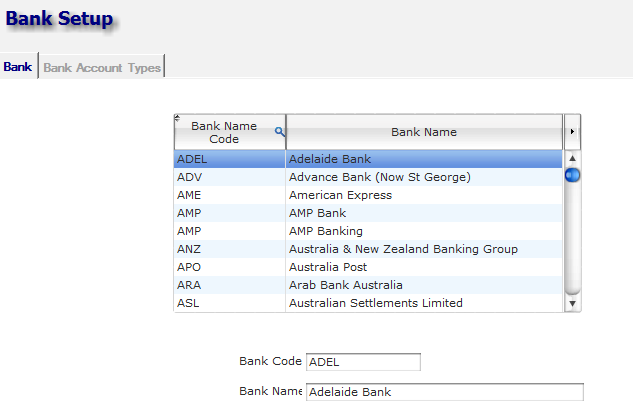The width and height of the screenshot is (633, 416).
Task: Click into the Bank Name input field
Action: click(445, 392)
